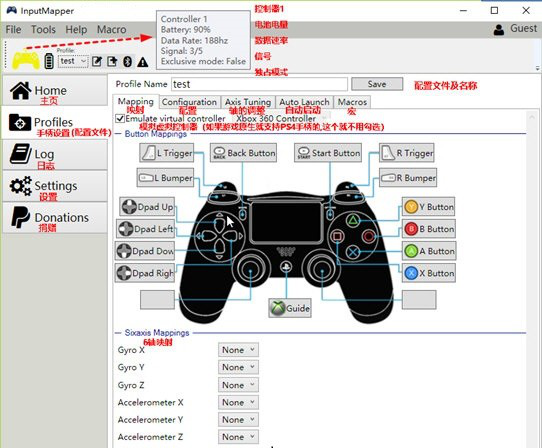Screen dimensions: 542x448
Task: Click the Dpad Right mapping button
Action: 144,273
